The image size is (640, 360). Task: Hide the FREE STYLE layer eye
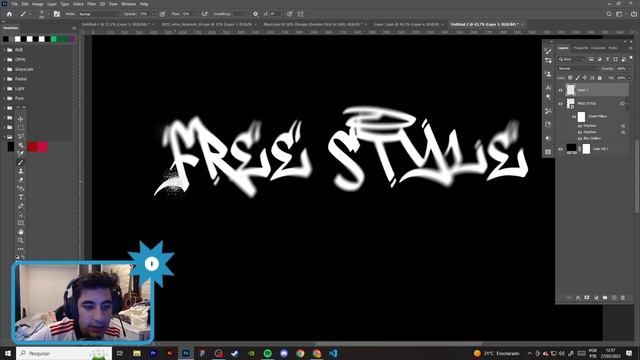point(560,104)
